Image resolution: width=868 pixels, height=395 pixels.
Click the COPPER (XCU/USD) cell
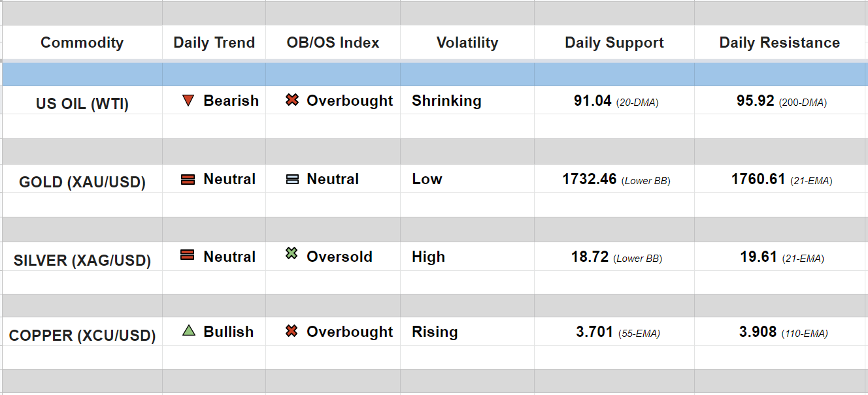(82, 336)
